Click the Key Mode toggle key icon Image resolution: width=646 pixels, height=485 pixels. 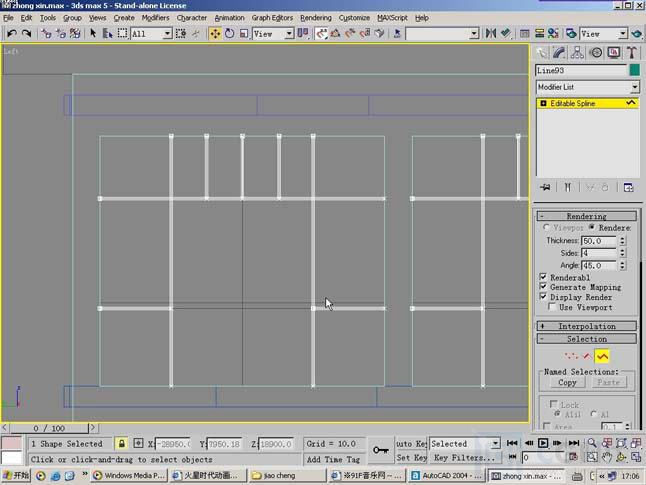tap(381, 450)
